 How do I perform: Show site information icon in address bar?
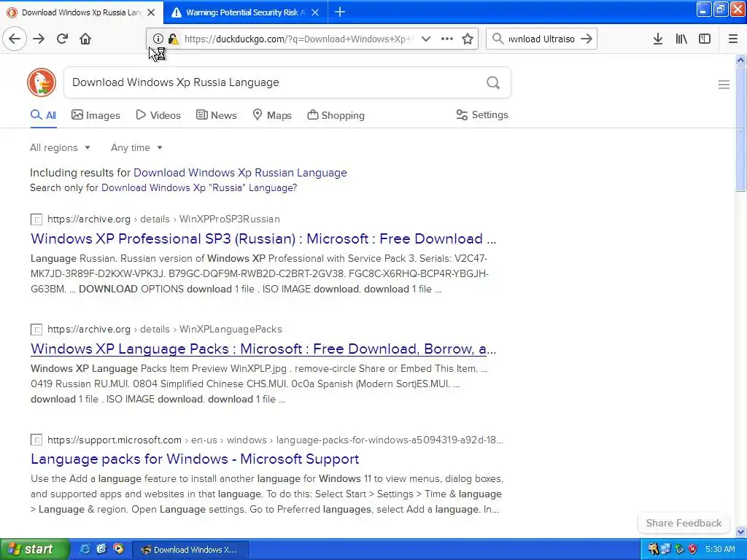tap(158, 39)
